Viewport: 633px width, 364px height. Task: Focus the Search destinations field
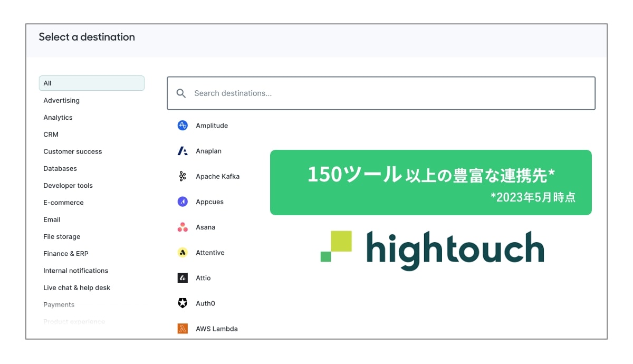click(x=381, y=93)
